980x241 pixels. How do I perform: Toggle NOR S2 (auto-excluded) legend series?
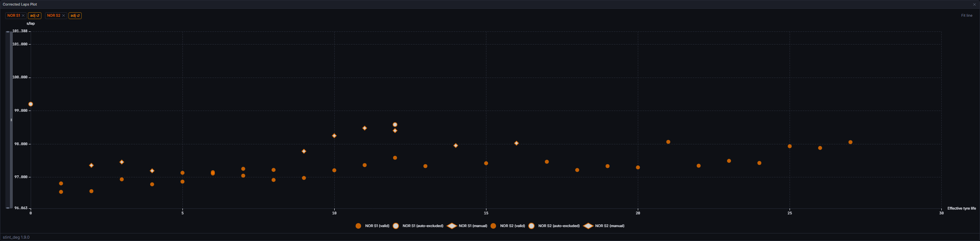coord(554,226)
